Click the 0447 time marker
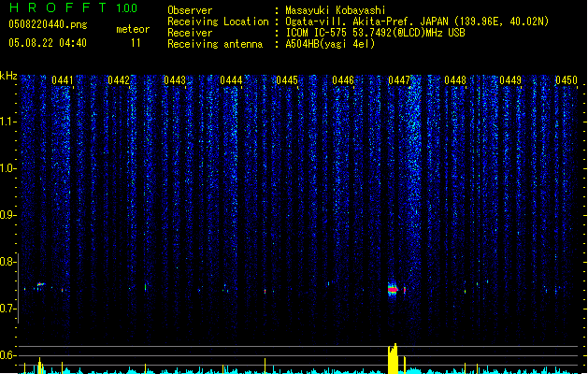This screenshot has width=588, height=374. (399, 80)
